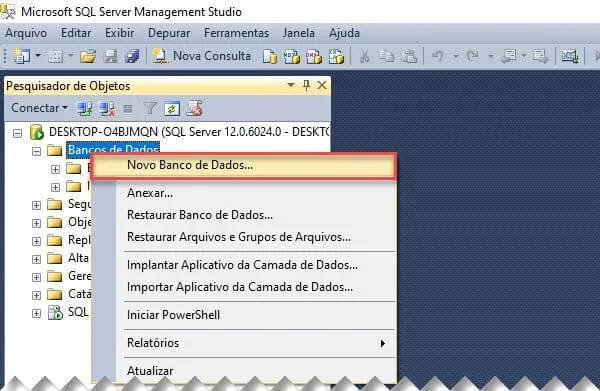Open the Exibir menu
Image resolution: width=600 pixels, height=391 pixels.
(119, 33)
